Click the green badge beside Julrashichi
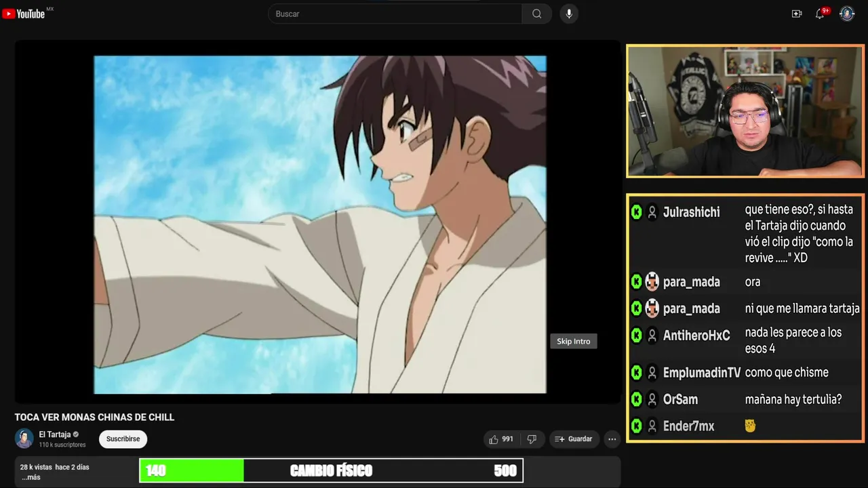 [x=636, y=212]
